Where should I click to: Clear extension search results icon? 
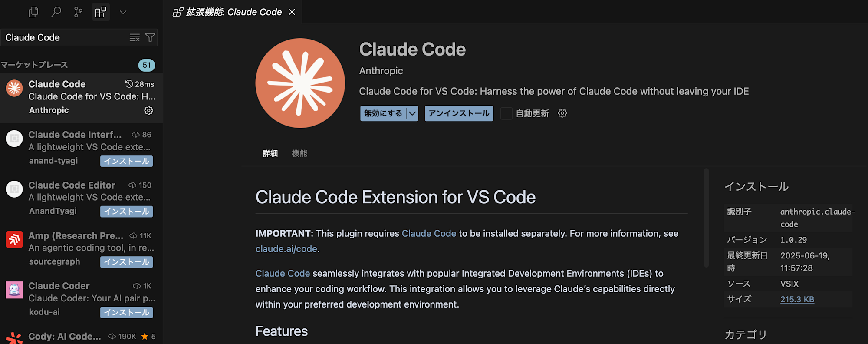tap(135, 37)
